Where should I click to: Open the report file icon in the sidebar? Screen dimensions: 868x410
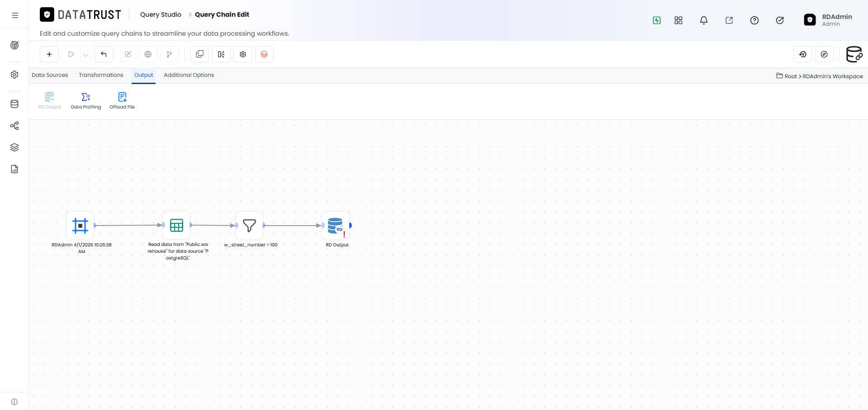14,169
